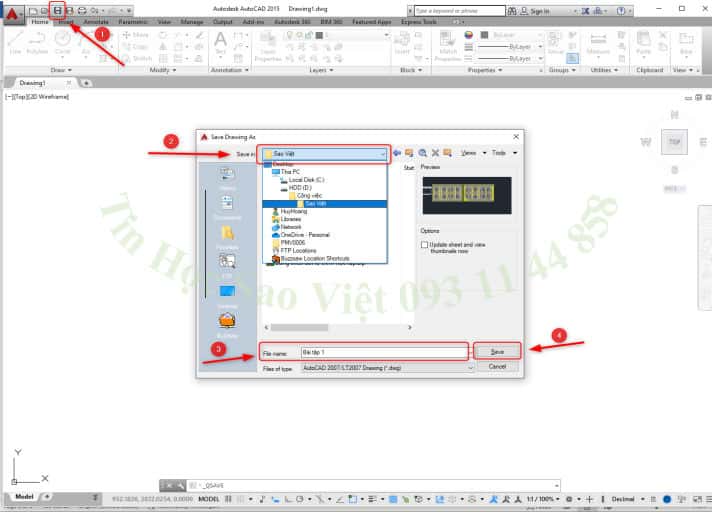Switch to the Express Tools ribbon tab
712x512 pixels.
click(x=419, y=21)
